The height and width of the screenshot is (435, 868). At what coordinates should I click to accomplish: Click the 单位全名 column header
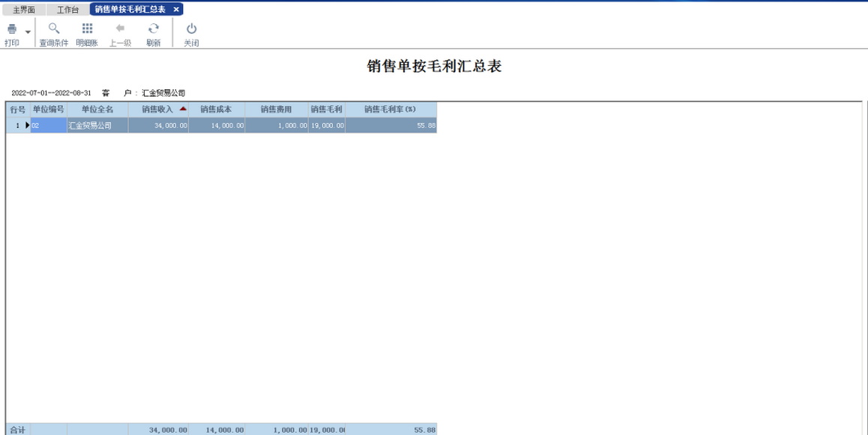pos(97,109)
